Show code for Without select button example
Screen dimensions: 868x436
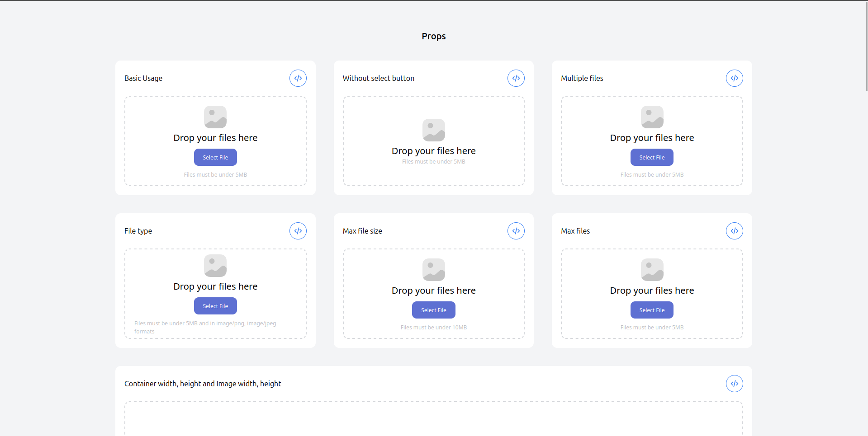click(x=516, y=78)
